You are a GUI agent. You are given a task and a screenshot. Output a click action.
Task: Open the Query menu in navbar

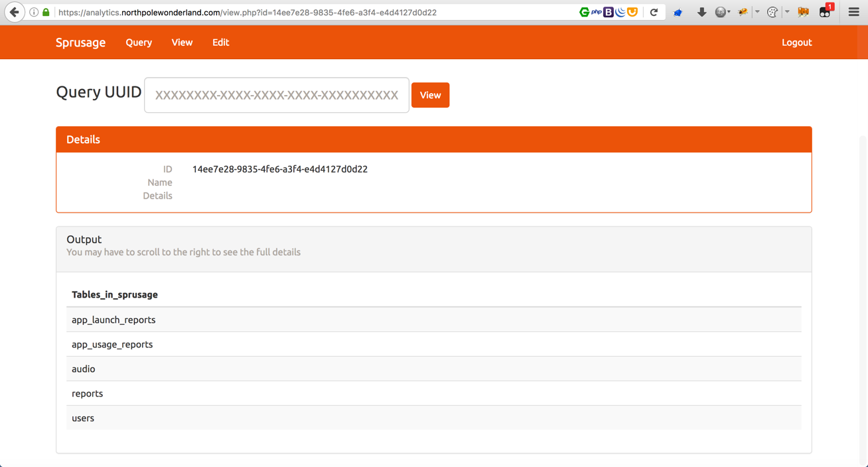(139, 43)
